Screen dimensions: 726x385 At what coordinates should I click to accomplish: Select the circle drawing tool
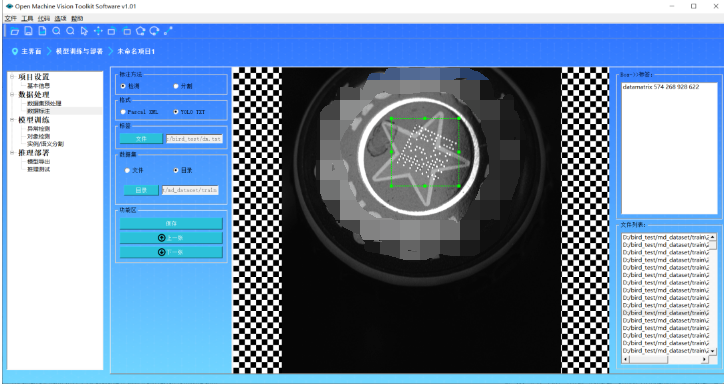click(x=154, y=31)
